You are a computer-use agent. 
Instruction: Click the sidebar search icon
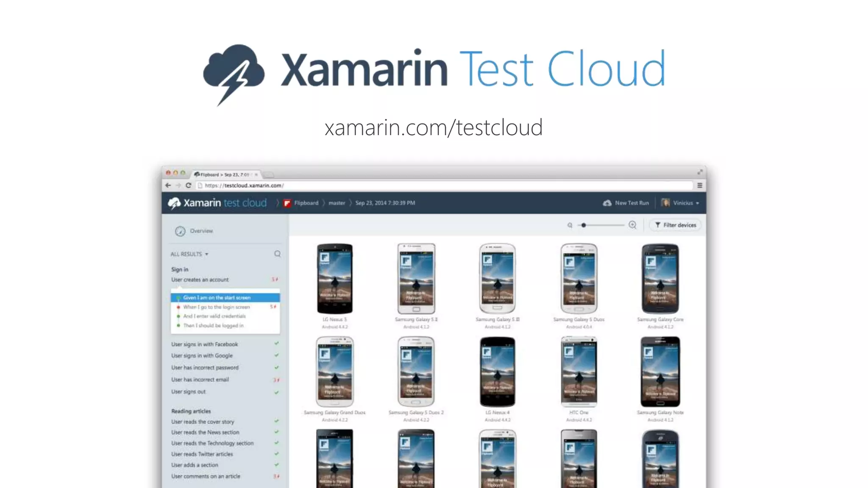pyautogui.click(x=277, y=254)
